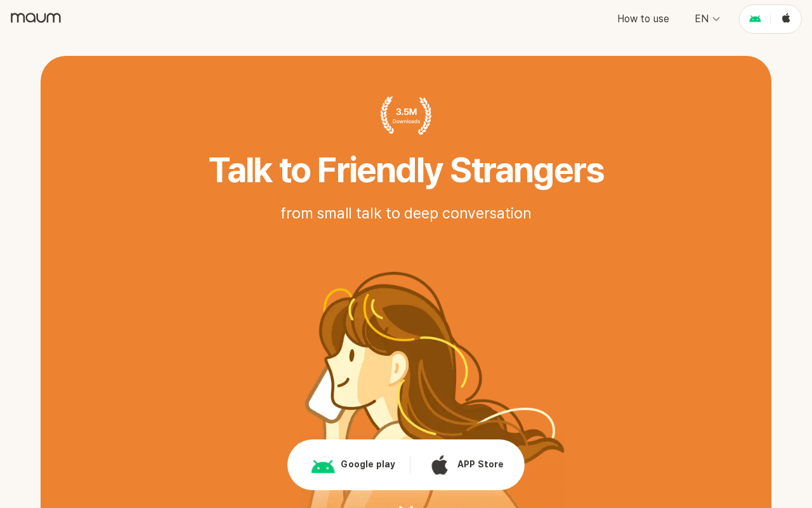Viewport: 812px width, 508px height.
Task: Click the Apple logo beside APP Store
Action: (440, 465)
